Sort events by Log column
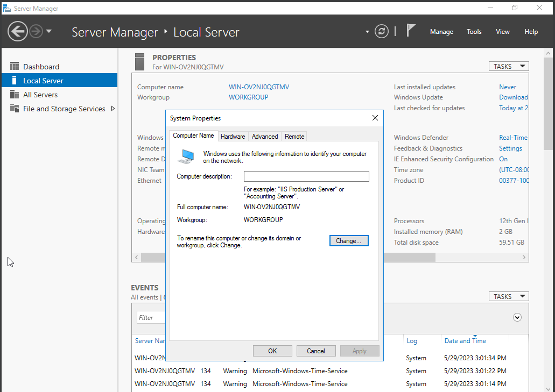Viewport: 555px width, 392px height. (x=412, y=341)
